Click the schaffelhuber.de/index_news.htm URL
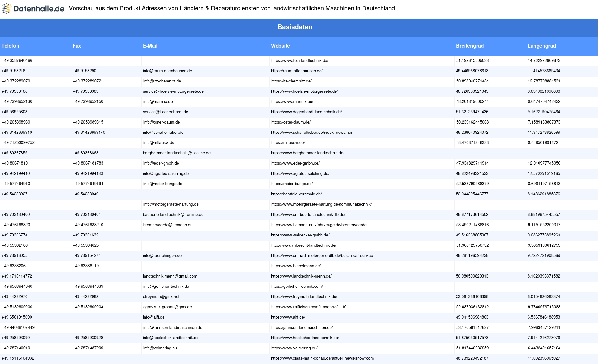 (x=312, y=133)
